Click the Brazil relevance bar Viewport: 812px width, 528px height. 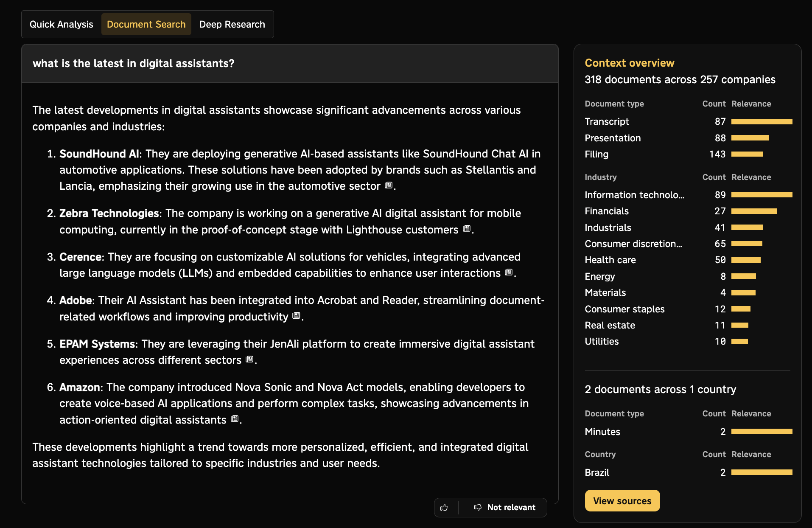[x=762, y=472]
